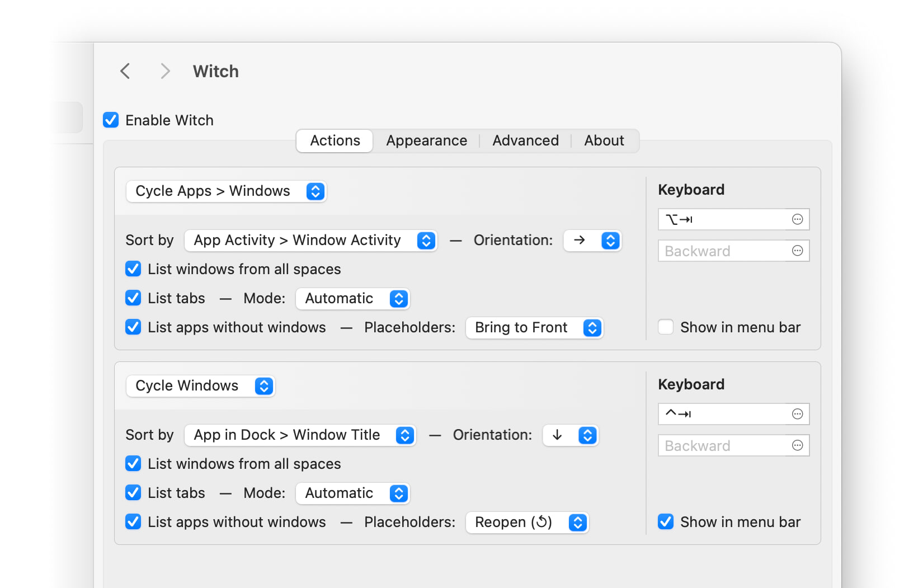The width and height of the screenshot is (904, 588).
Task: Click the Backward field under Cycle Apps
Action: tap(733, 251)
